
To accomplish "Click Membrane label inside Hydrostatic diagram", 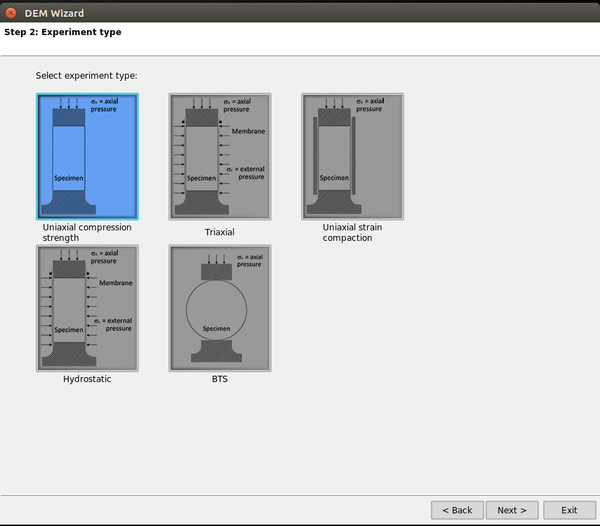I will tap(116, 283).
